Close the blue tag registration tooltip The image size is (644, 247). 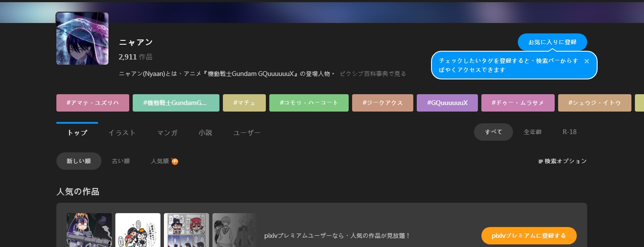[x=587, y=61]
